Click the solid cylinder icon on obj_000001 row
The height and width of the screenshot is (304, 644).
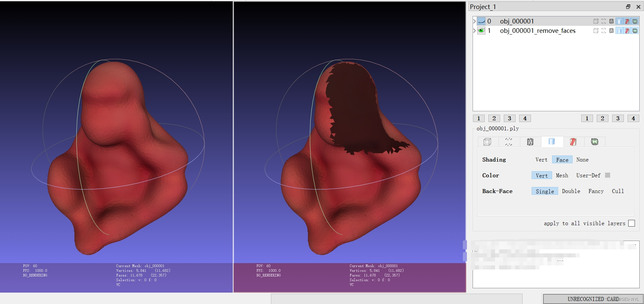[x=620, y=21]
